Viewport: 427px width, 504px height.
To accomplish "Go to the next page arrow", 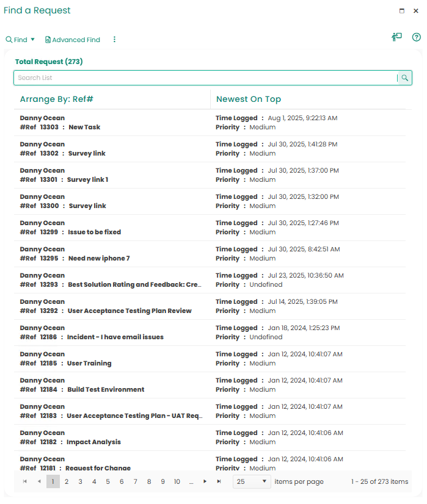I will click(x=205, y=482).
